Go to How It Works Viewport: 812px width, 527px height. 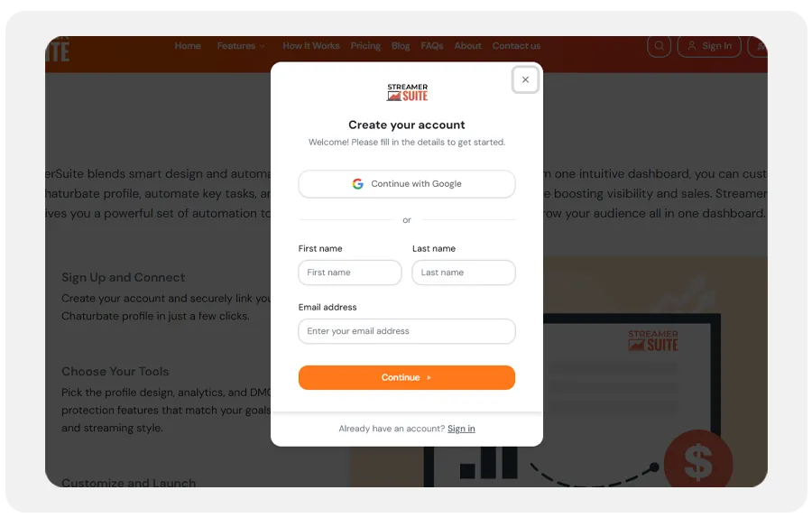tap(310, 46)
